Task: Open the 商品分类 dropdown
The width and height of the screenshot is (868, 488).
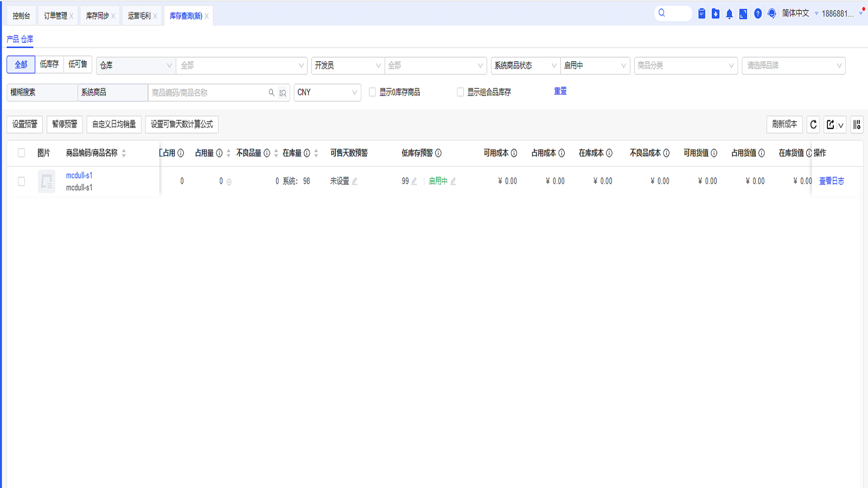Action: (686, 66)
